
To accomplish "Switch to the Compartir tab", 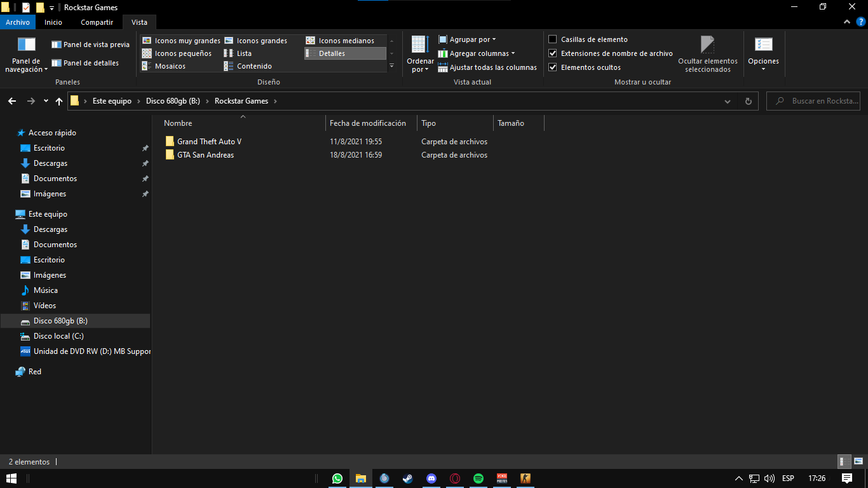I will [x=97, y=22].
